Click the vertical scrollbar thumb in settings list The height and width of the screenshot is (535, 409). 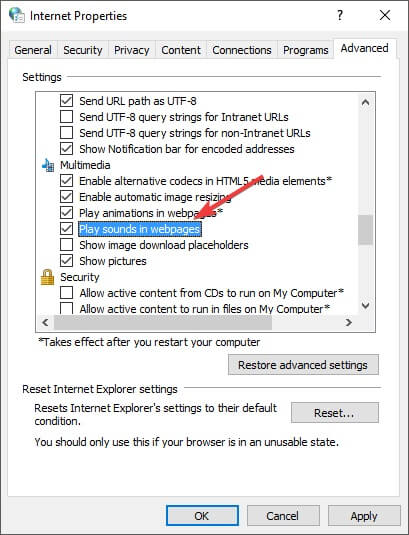(x=365, y=230)
